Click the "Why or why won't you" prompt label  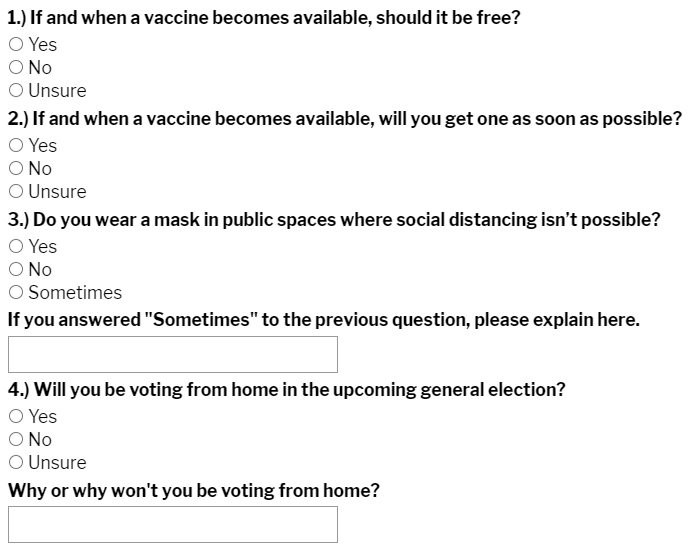tap(193, 490)
